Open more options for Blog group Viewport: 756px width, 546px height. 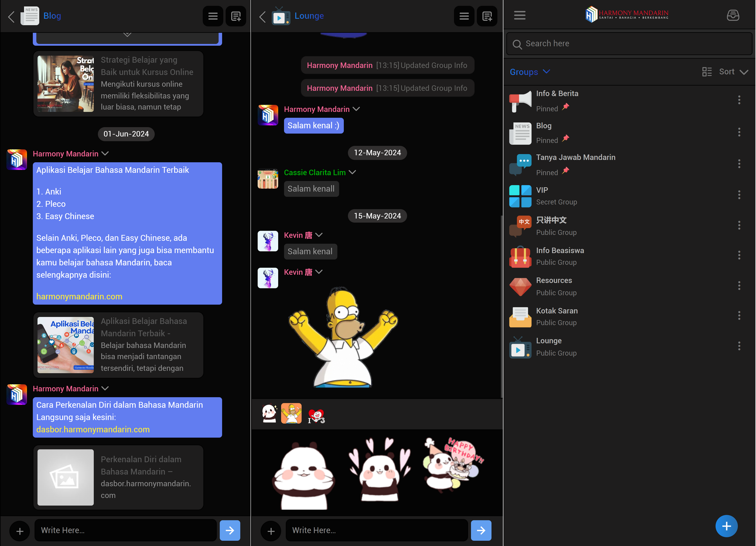coord(739,132)
